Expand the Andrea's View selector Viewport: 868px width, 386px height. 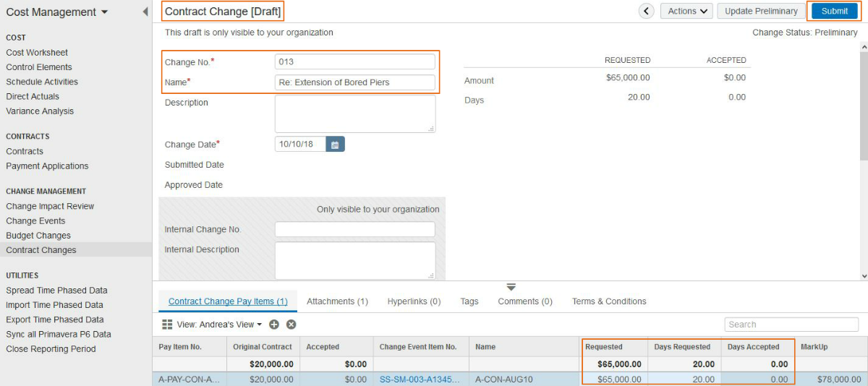coord(219,325)
